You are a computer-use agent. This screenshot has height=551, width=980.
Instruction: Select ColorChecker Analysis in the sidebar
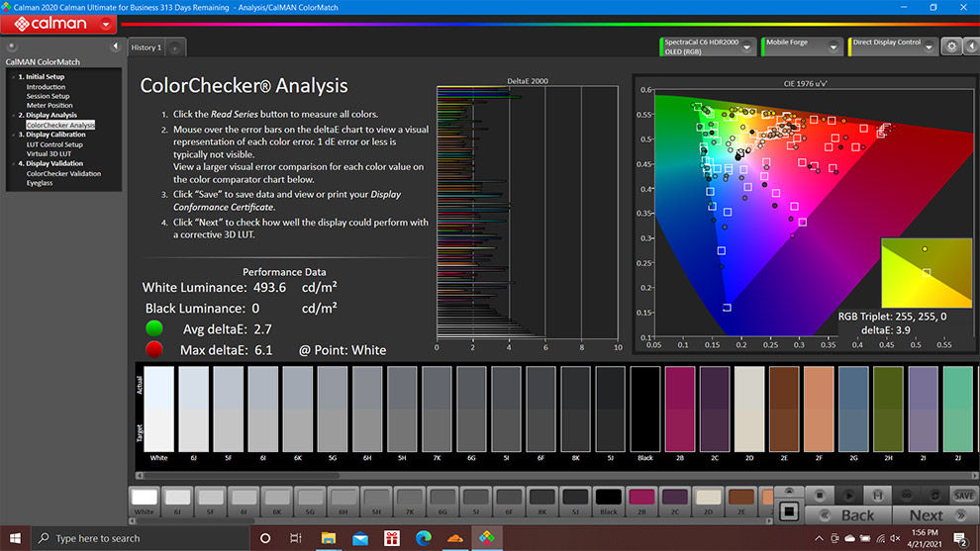(x=60, y=125)
